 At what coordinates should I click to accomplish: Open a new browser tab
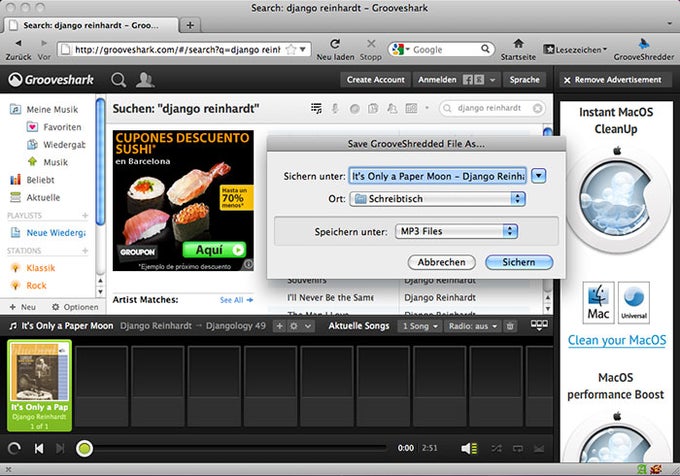[x=190, y=25]
